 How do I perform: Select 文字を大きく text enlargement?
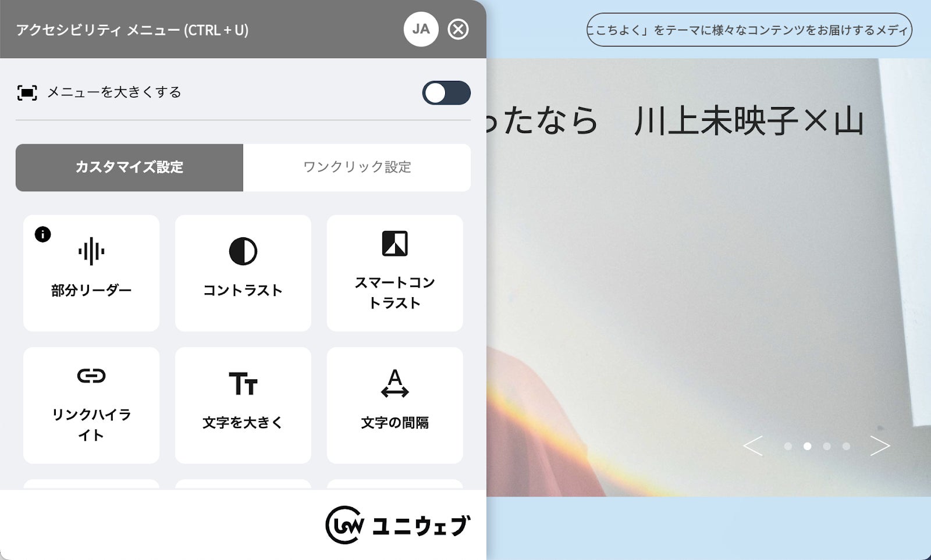tap(243, 405)
